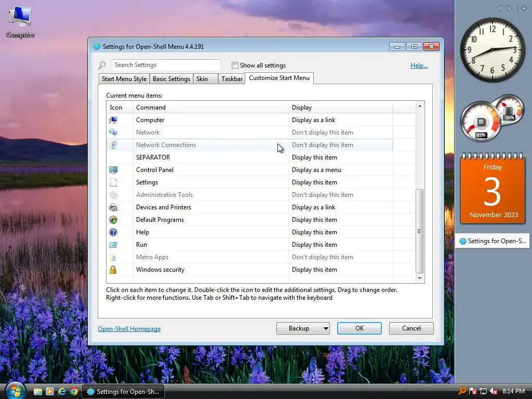Change Administrative Tools' display setting

tap(322, 195)
